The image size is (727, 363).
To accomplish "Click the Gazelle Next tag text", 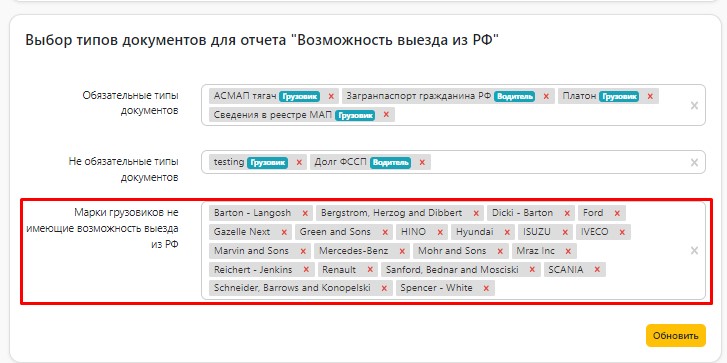I will click(x=242, y=232).
